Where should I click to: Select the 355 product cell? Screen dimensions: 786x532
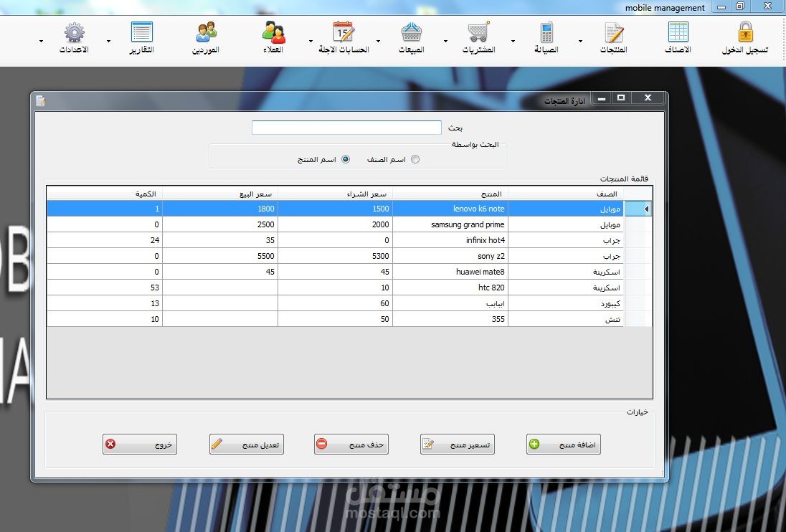(x=450, y=319)
